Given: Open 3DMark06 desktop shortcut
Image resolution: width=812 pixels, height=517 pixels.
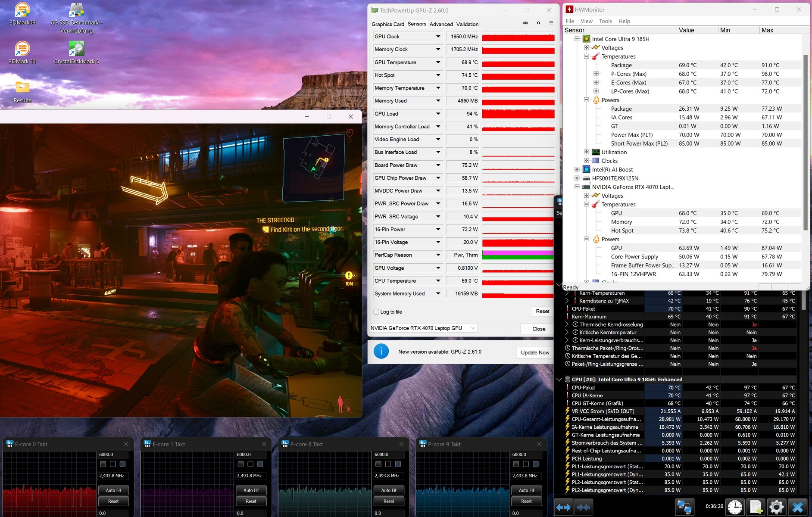Looking at the screenshot, I should 22,14.
